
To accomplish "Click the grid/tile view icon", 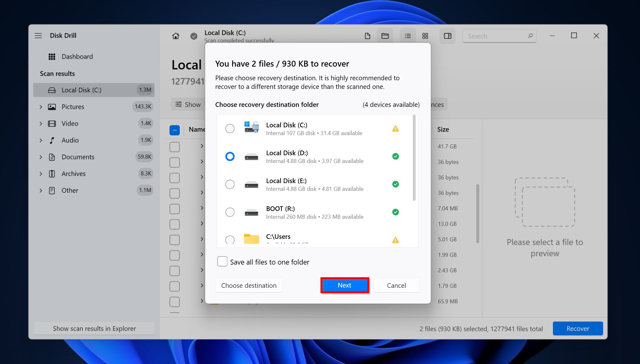I will coord(425,36).
